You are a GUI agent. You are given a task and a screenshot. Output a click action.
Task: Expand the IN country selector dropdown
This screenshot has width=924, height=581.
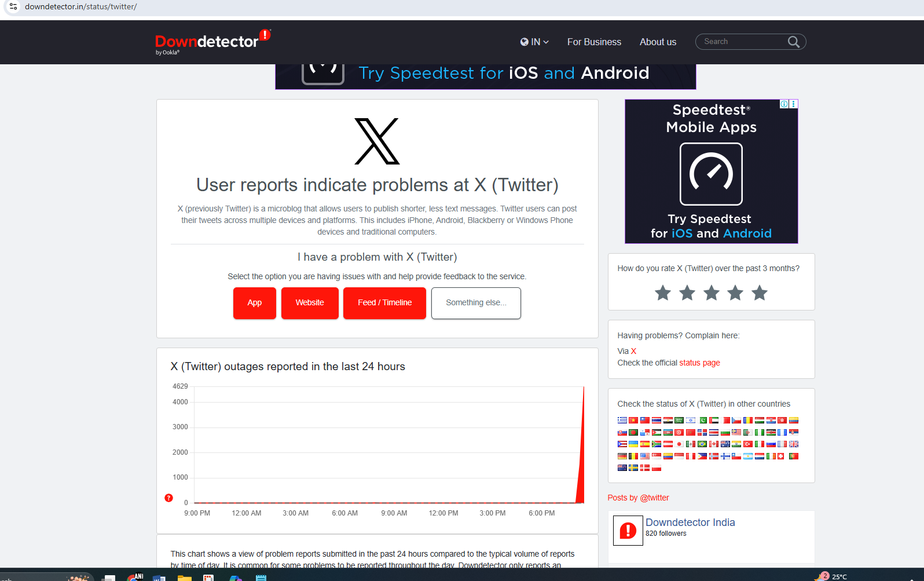[534, 42]
